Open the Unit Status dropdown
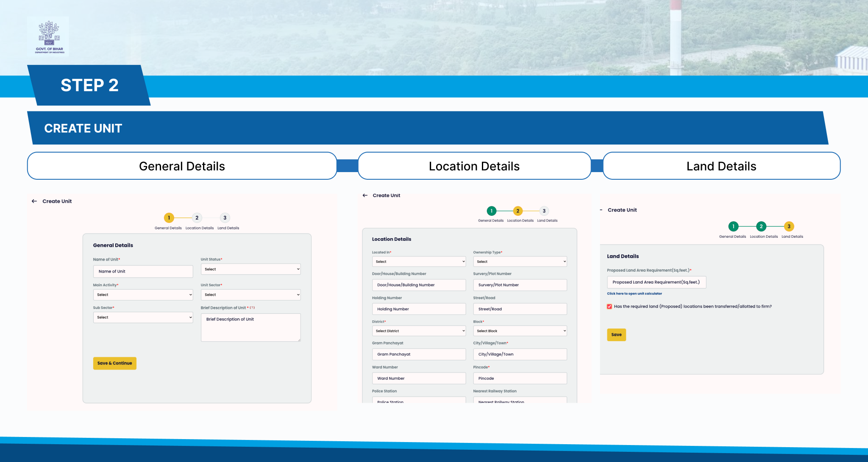The width and height of the screenshot is (868, 462). tap(250, 269)
